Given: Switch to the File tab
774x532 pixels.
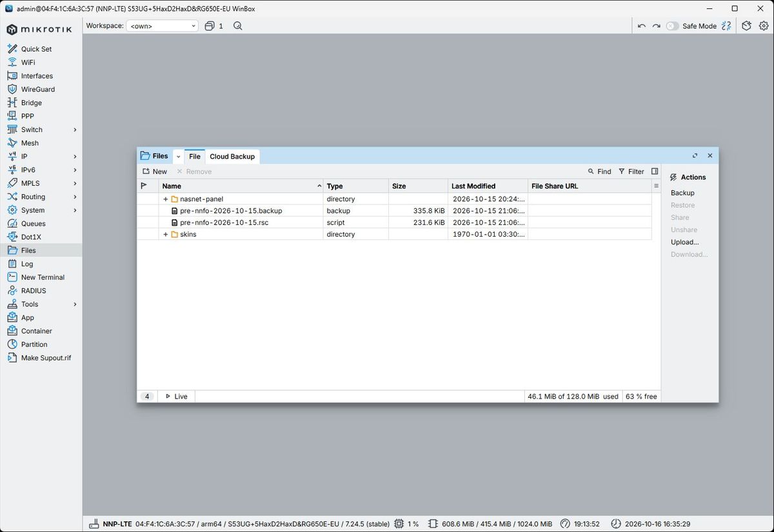Looking at the screenshot, I should 195,157.
